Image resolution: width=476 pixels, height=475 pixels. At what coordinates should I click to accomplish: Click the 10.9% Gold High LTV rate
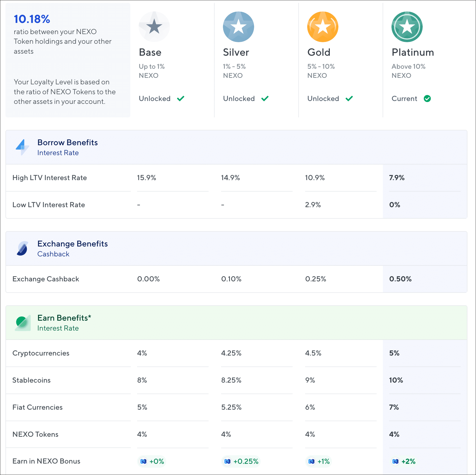[x=315, y=178]
